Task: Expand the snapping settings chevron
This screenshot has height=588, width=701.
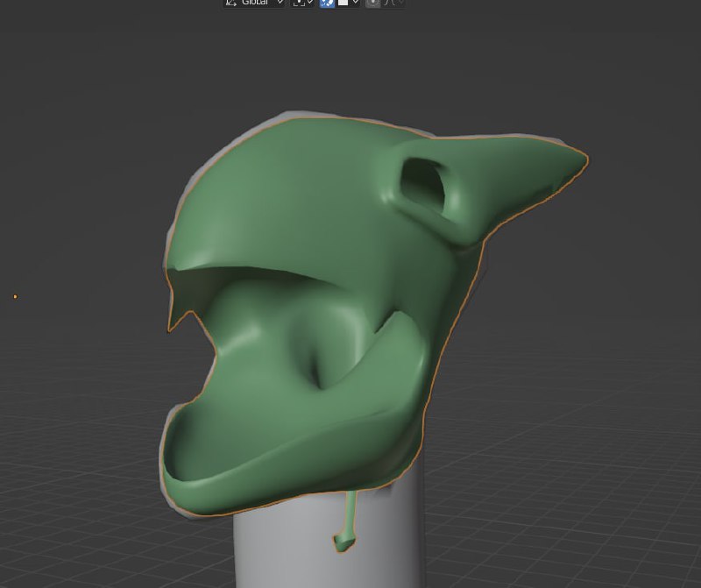Action: click(356, 4)
